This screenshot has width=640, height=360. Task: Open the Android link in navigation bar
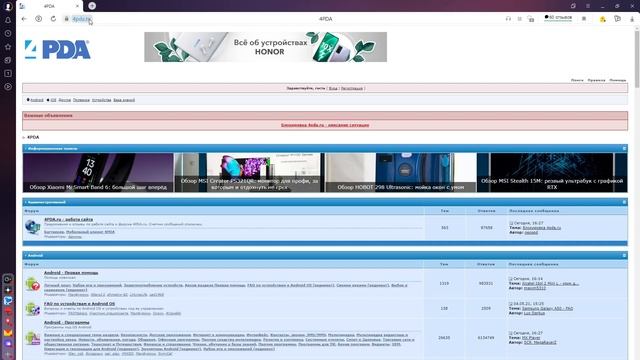37,100
